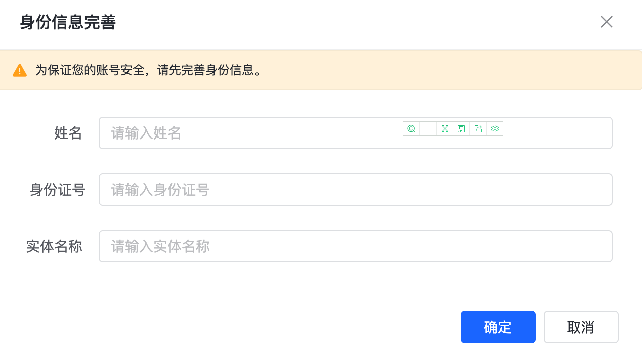Click the placeholder text 请输入姓名

coord(145,133)
